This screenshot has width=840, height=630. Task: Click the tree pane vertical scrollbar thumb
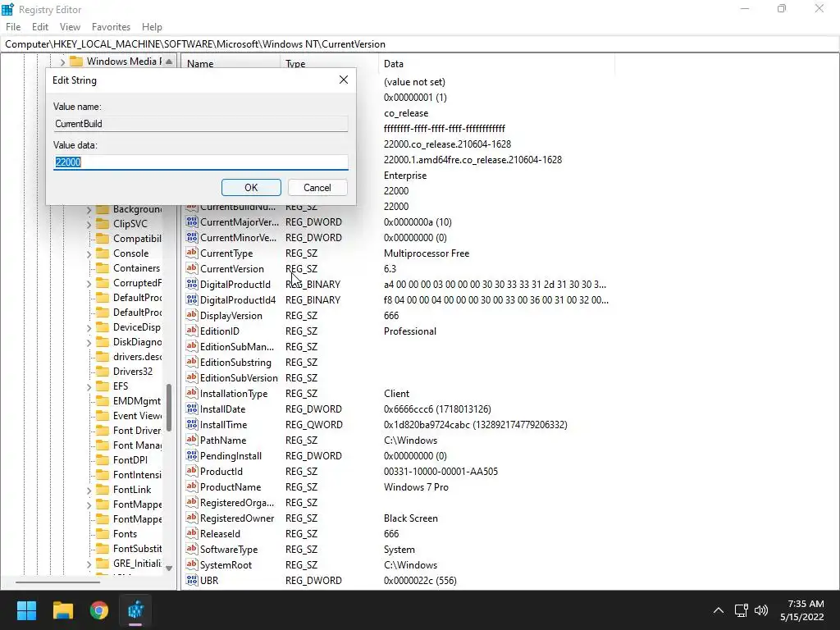(169, 408)
